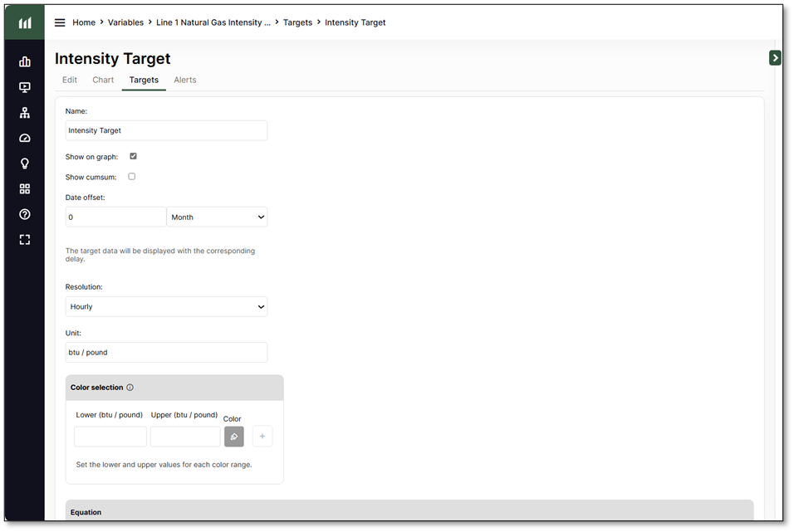
Task: Expand the right side panel arrow
Action: click(775, 58)
